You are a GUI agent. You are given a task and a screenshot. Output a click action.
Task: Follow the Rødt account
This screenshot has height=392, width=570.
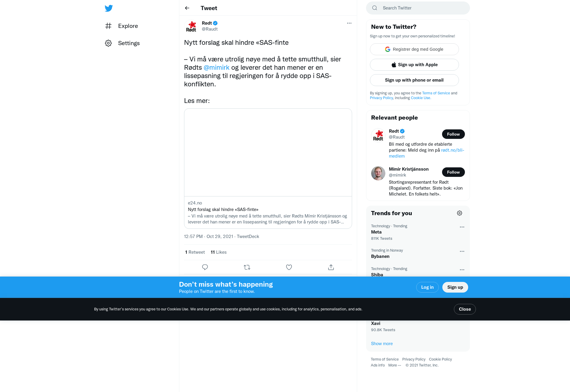(x=453, y=134)
